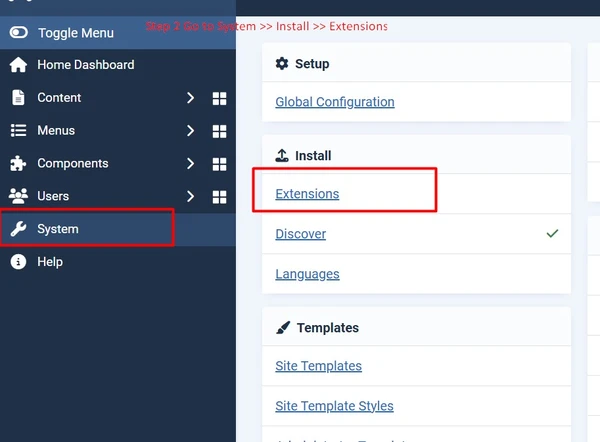Click the Components puzzle piece icon

pyautogui.click(x=18, y=163)
